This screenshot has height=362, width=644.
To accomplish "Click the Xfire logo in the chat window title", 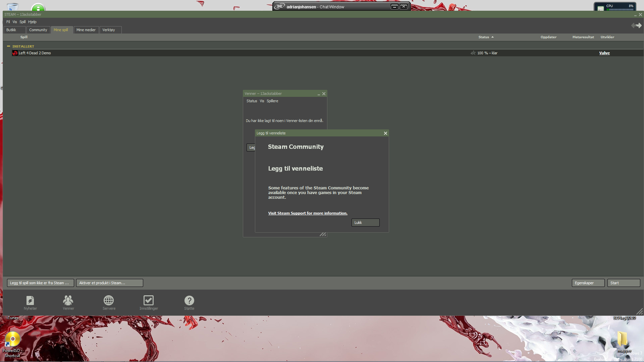I will pyautogui.click(x=279, y=6).
